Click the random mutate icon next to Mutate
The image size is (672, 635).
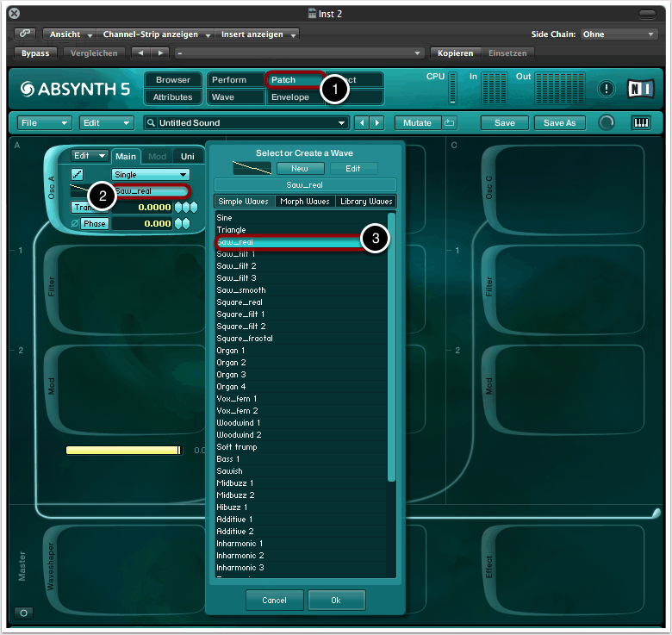click(450, 123)
